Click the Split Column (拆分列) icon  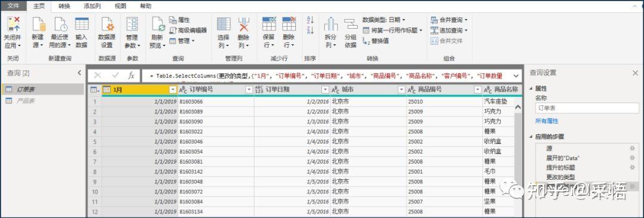tap(330, 24)
